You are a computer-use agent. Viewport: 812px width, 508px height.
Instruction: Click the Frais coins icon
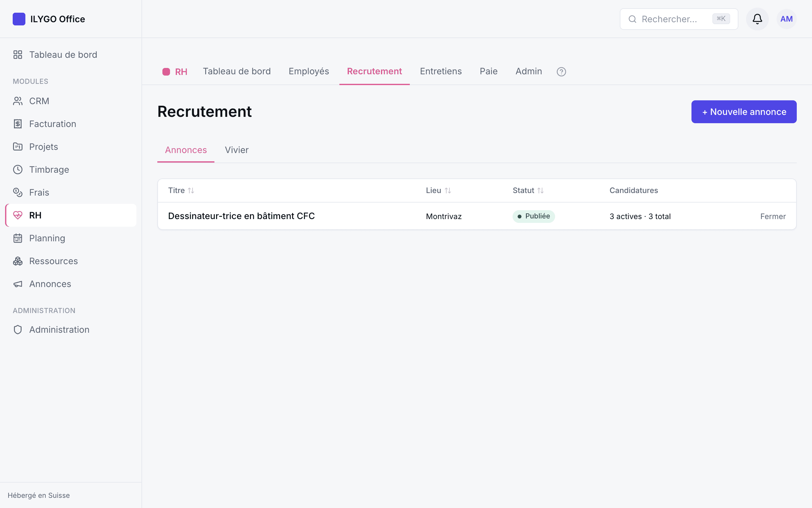(x=18, y=192)
